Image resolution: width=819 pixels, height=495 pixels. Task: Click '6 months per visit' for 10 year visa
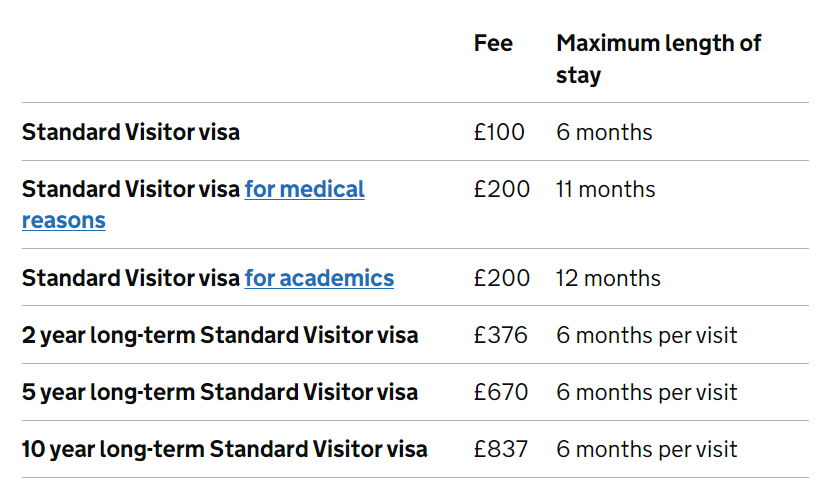(x=647, y=449)
